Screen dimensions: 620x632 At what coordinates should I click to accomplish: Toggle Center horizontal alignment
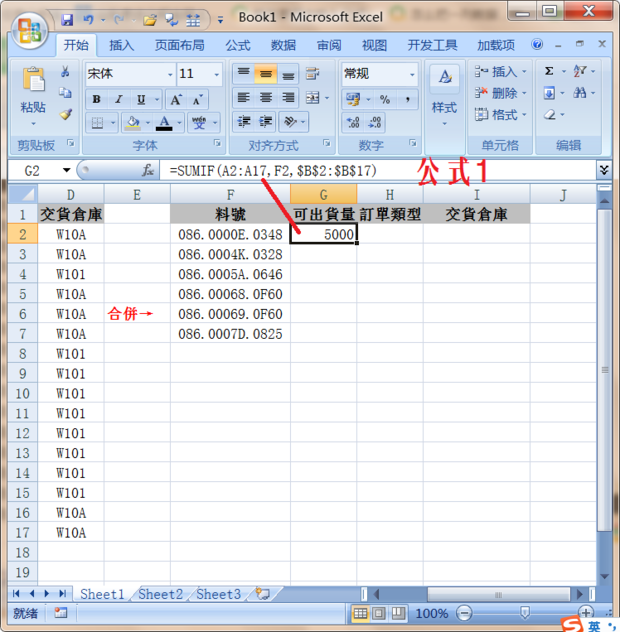point(266,98)
